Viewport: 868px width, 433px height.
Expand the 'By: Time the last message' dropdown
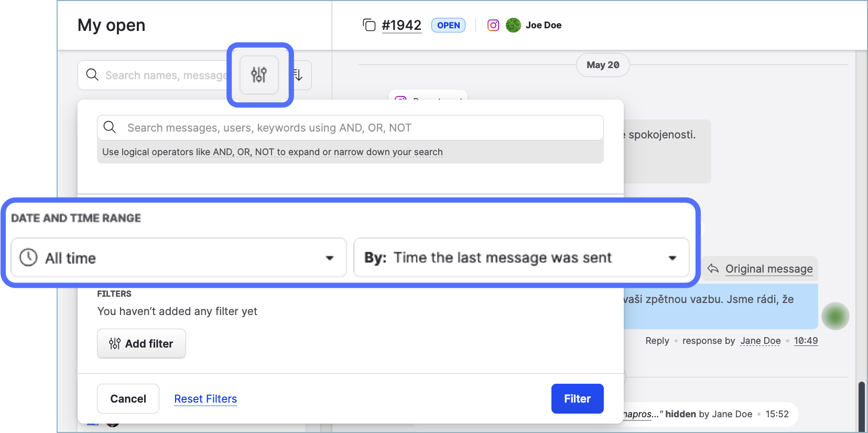[x=521, y=257]
